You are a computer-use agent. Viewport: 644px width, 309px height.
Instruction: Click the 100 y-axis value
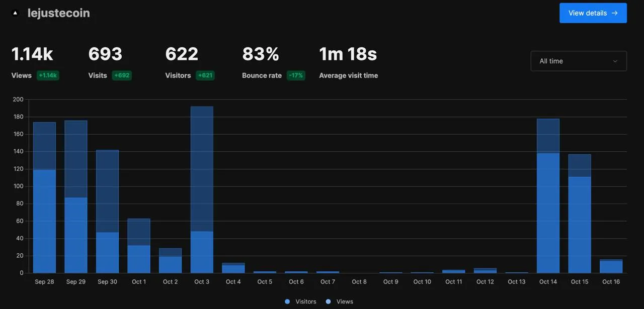(x=18, y=186)
